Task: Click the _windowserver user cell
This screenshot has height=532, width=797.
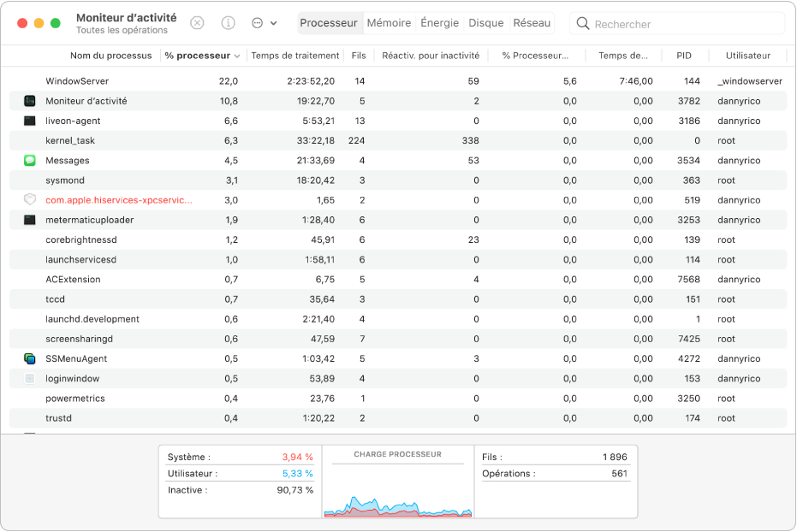Action: coord(750,81)
